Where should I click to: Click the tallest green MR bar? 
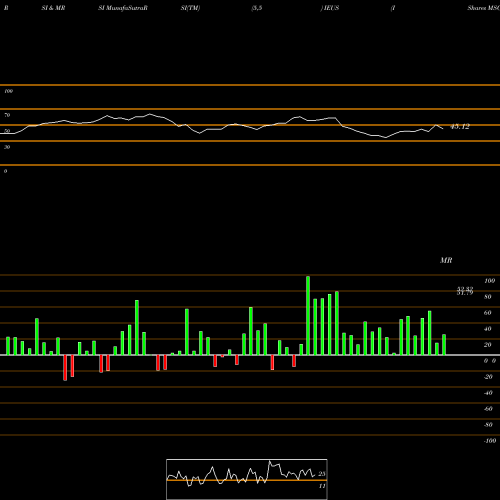coord(308,315)
